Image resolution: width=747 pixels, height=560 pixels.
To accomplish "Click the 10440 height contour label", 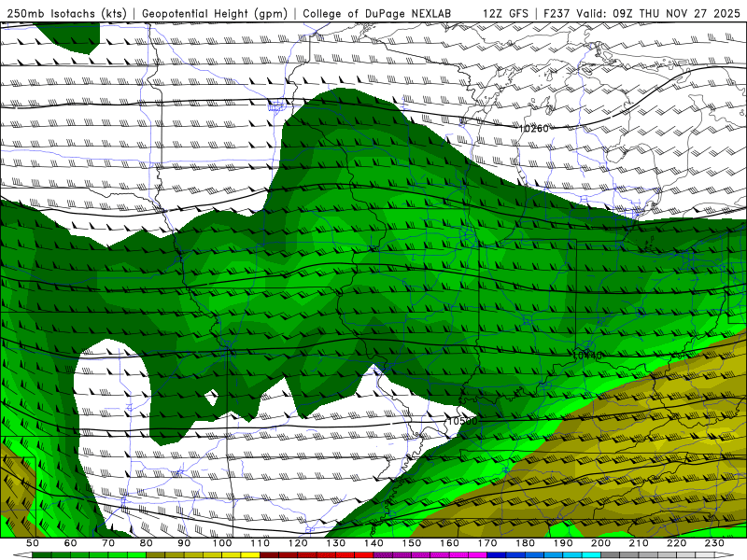I will [x=587, y=356].
